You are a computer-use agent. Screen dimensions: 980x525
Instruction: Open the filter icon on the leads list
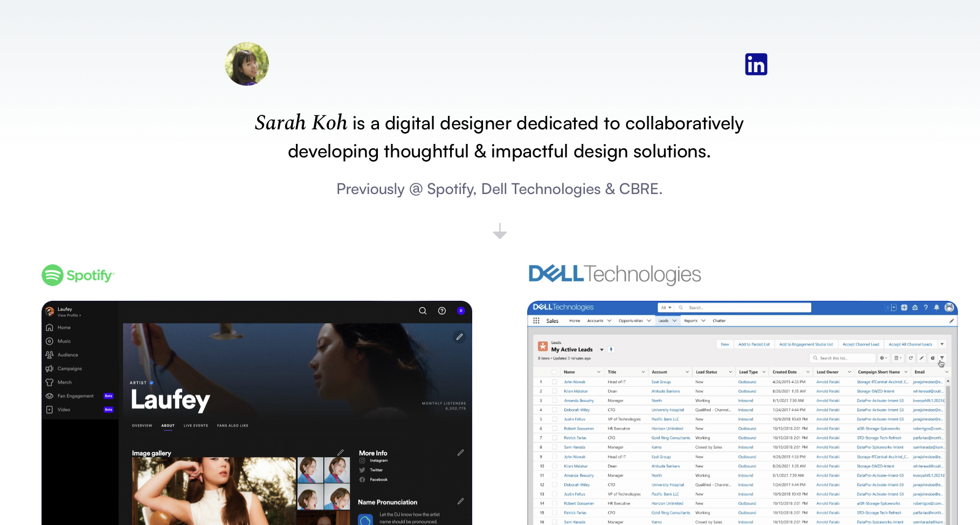tap(942, 358)
